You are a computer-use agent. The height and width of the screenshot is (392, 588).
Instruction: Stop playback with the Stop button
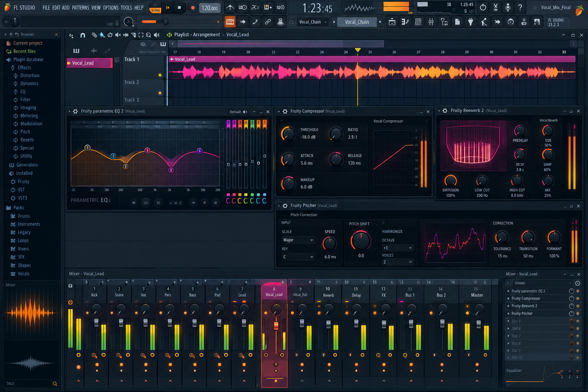coord(179,7)
